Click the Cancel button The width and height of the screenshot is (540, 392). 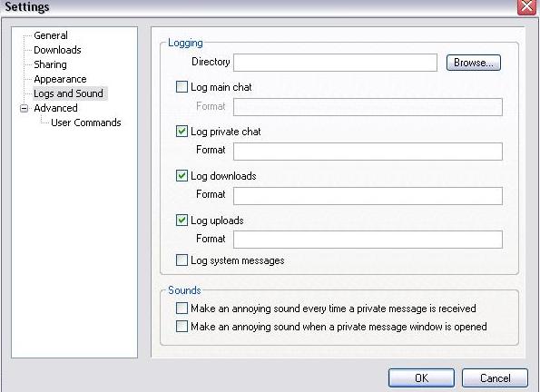(x=495, y=377)
